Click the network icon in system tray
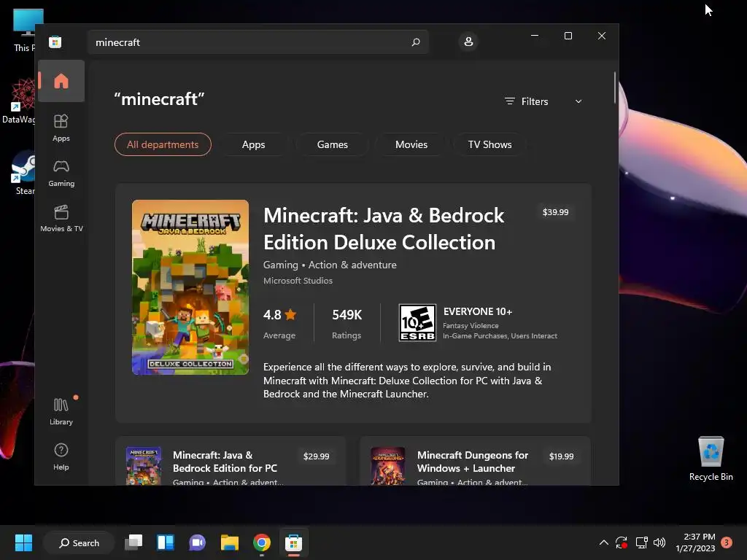The image size is (747, 560). tap(641, 542)
